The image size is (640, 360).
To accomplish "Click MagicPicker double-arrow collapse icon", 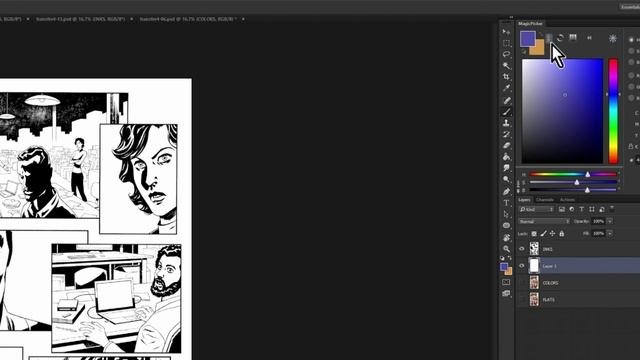I will (x=589, y=38).
